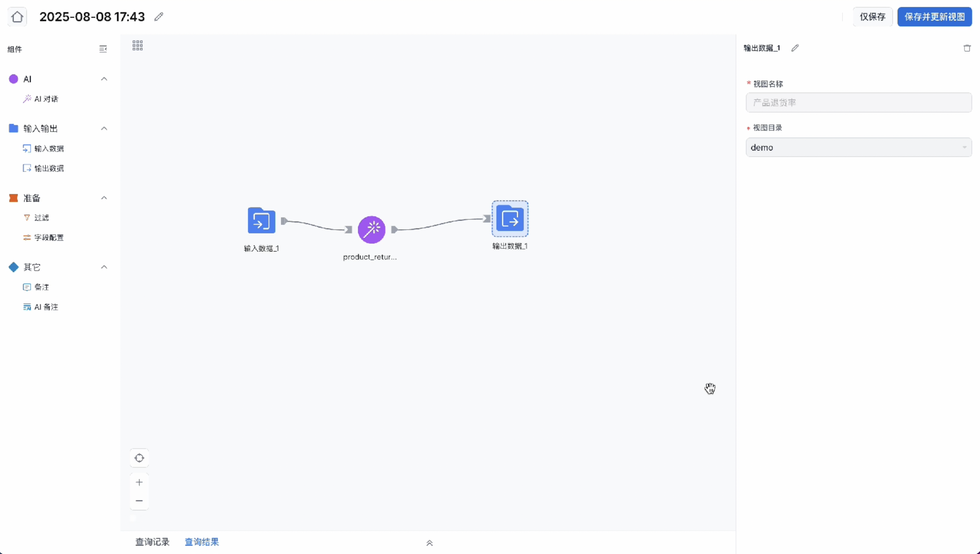The height and width of the screenshot is (554, 980).
Task: Switch to the 查询结果 tab
Action: [202, 542]
